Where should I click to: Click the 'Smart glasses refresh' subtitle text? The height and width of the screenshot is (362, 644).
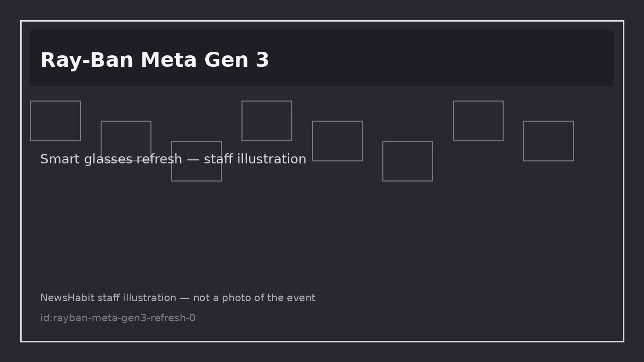tap(111, 159)
